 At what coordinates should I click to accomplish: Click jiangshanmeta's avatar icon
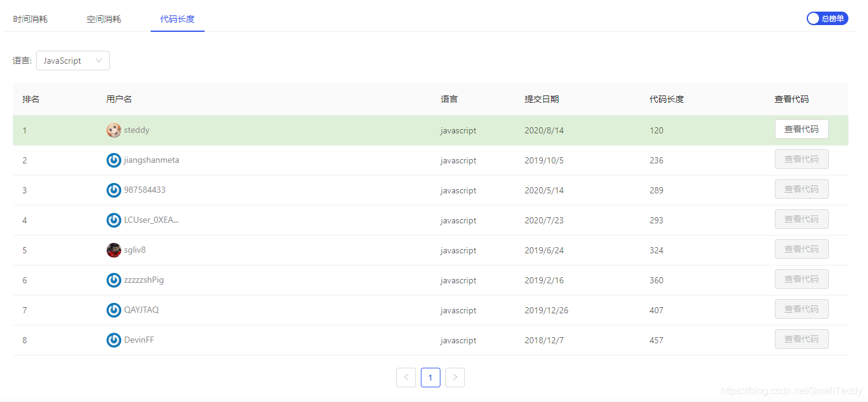(x=113, y=160)
